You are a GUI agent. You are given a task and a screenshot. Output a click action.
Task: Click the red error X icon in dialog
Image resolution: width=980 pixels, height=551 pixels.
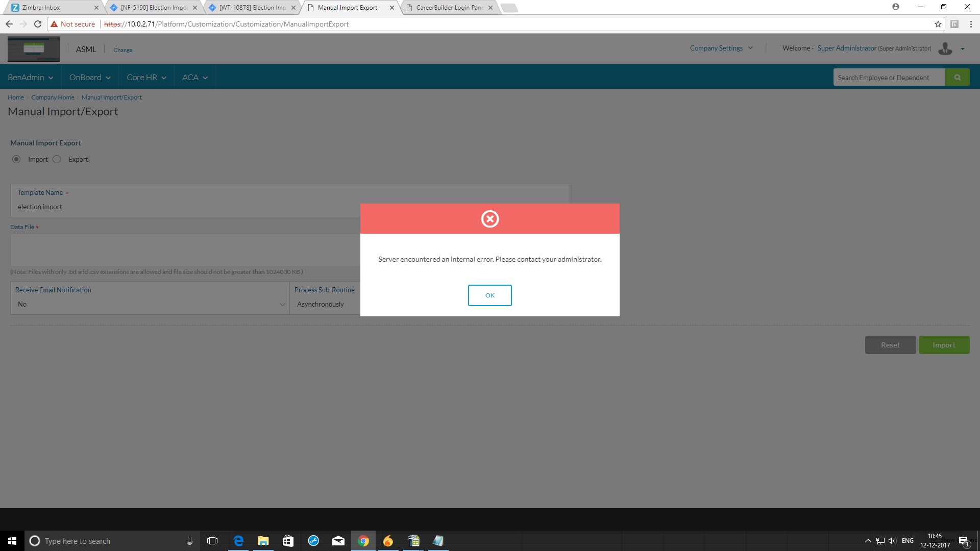point(489,219)
